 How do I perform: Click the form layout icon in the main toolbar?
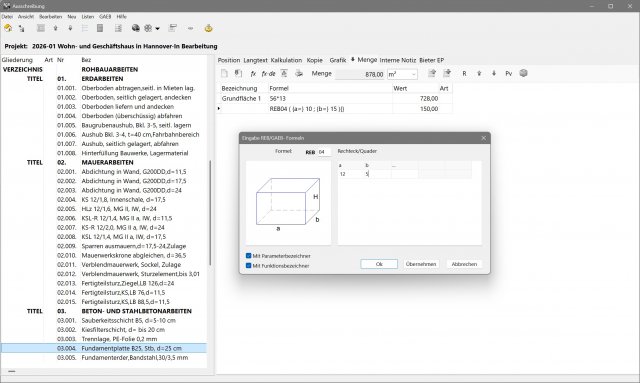173,28
